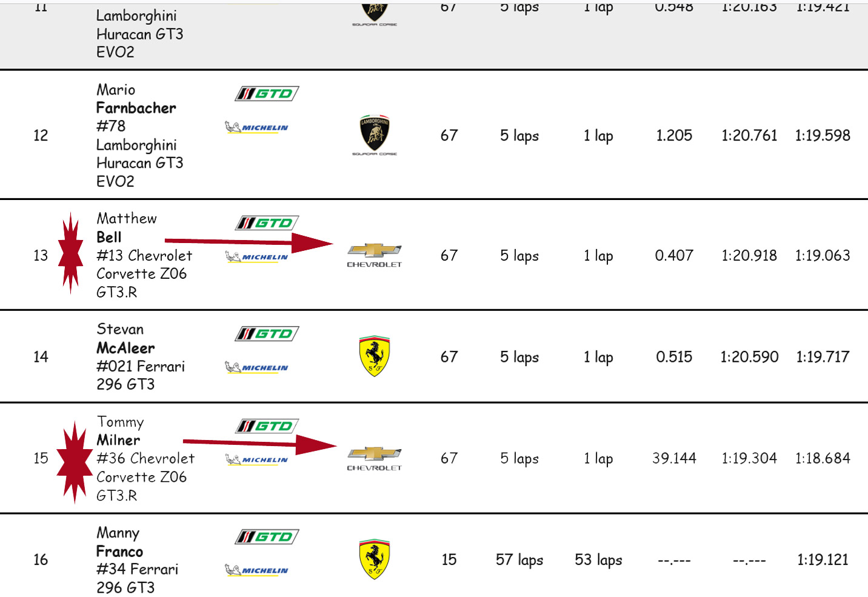Click the Chevrolet logo in Matthew Bell's row
Viewport: 868px width, 597px height.
[x=374, y=255]
